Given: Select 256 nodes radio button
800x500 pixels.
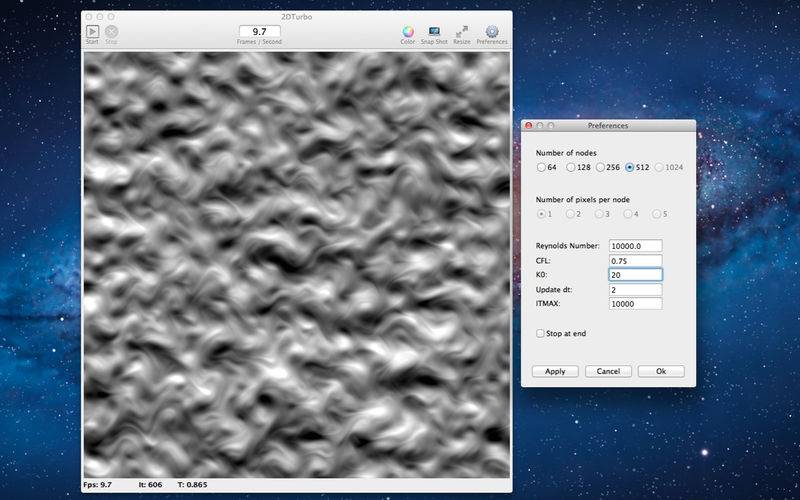Looking at the screenshot, I should click(601, 167).
